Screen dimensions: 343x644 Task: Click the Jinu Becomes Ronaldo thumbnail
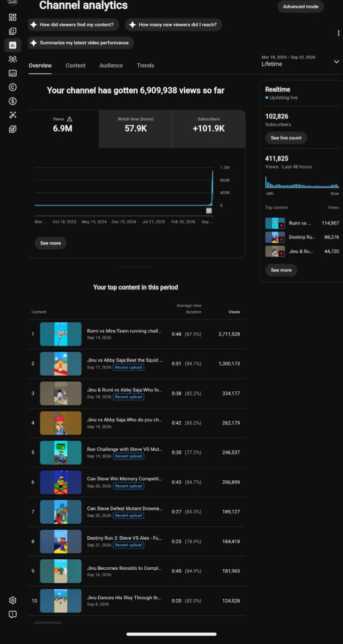pyautogui.click(x=61, y=571)
